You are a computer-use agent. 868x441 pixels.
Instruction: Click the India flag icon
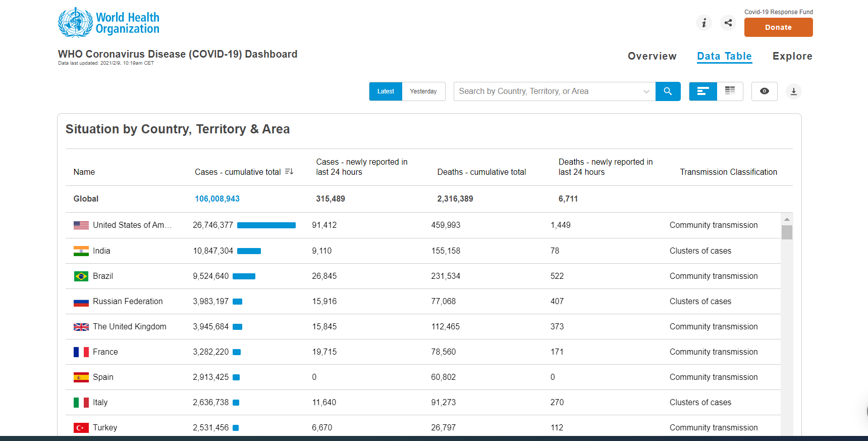[81, 251]
